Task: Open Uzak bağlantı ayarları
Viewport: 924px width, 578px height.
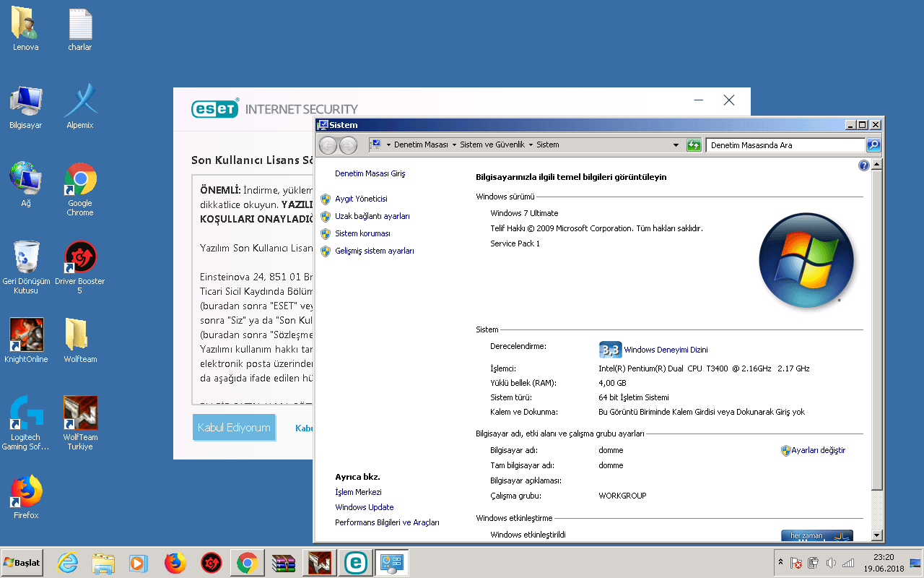Action: coord(372,216)
